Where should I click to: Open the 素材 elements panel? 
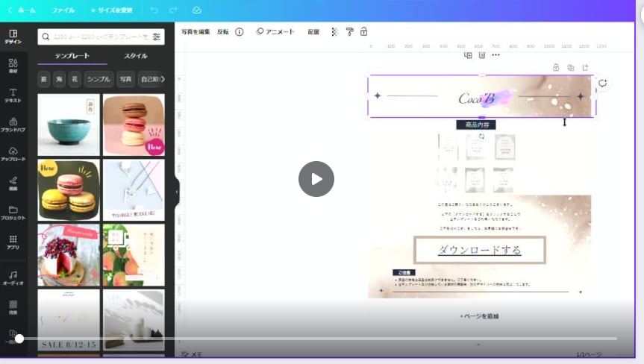[x=13, y=66]
